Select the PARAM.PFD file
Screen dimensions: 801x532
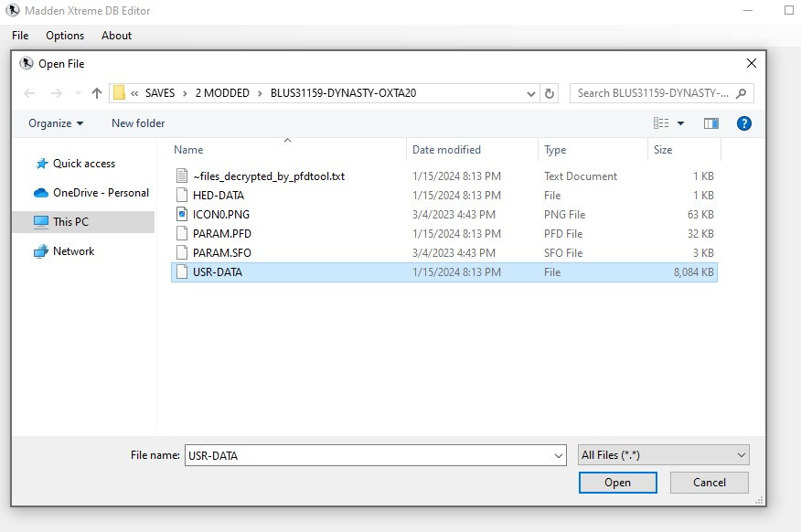(x=443, y=233)
